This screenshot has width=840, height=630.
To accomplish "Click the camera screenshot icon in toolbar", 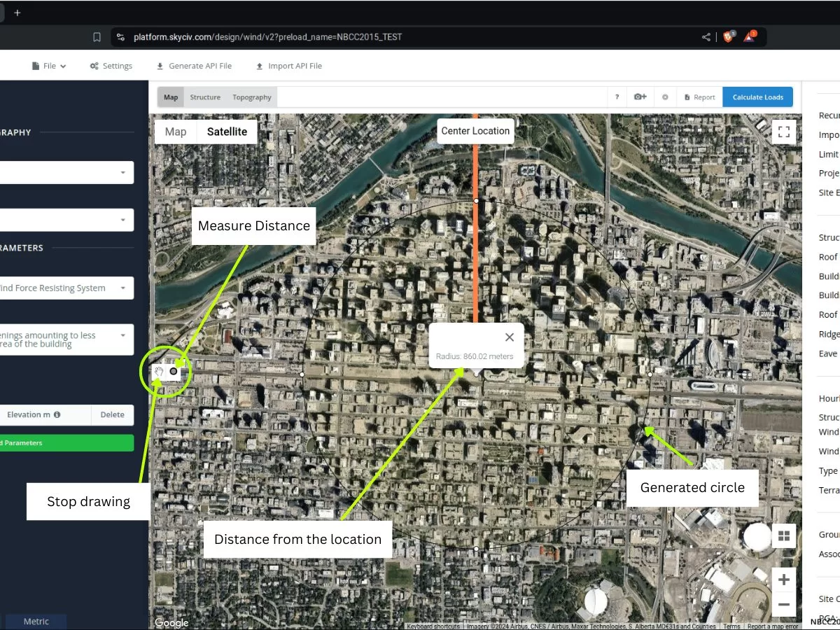I will pos(640,97).
